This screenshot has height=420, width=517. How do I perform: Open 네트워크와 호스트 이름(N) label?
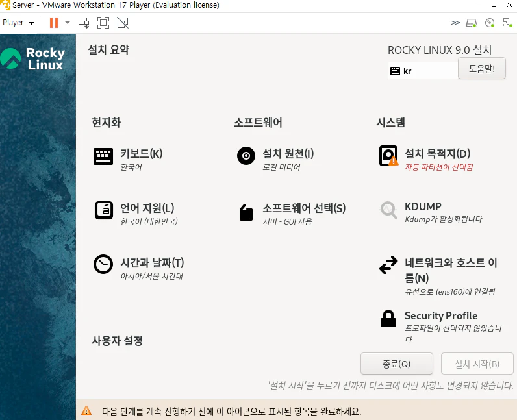click(x=451, y=270)
